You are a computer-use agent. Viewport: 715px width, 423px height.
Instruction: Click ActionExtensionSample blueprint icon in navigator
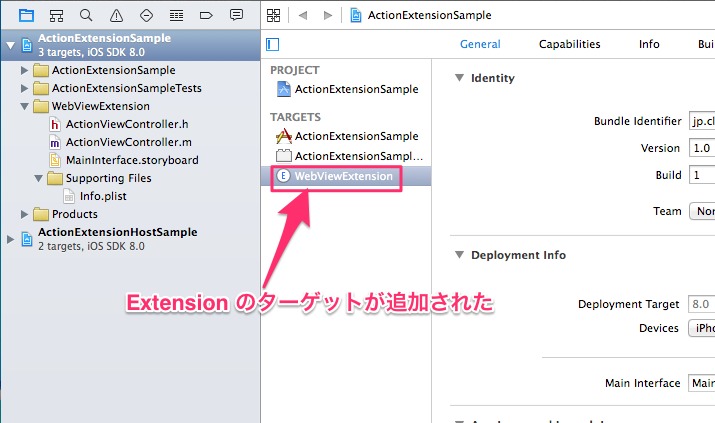point(27,45)
